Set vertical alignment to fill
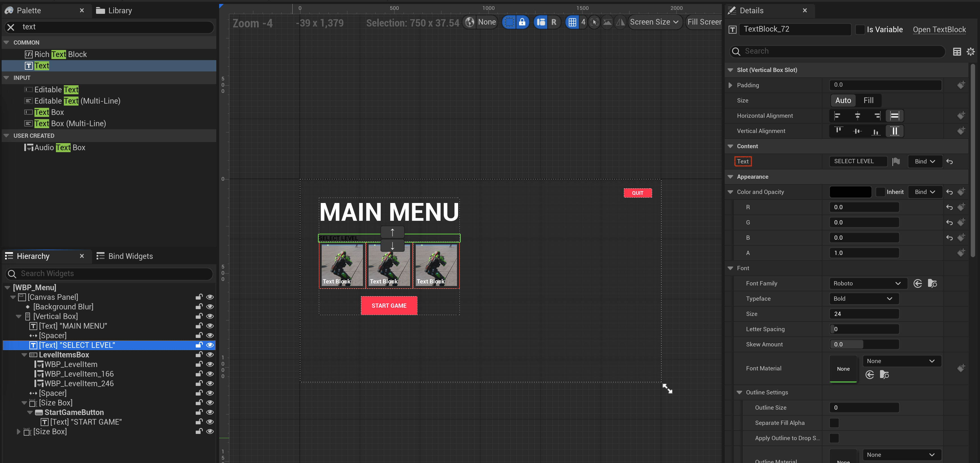This screenshot has width=980, height=463. (x=894, y=131)
